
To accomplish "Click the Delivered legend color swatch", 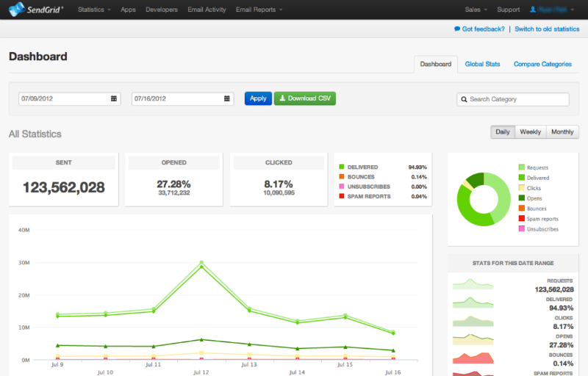I will [x=522, y=178].
